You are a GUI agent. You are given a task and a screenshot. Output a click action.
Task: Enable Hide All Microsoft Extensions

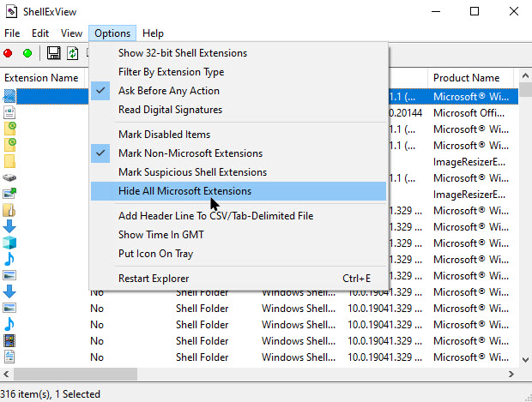tap(239, 191)
